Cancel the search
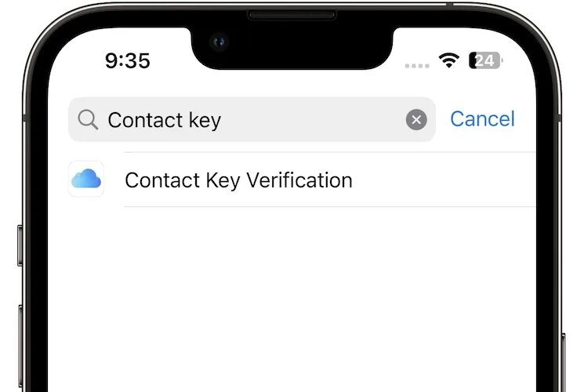 pyautogui.click(x=482, y=119)
